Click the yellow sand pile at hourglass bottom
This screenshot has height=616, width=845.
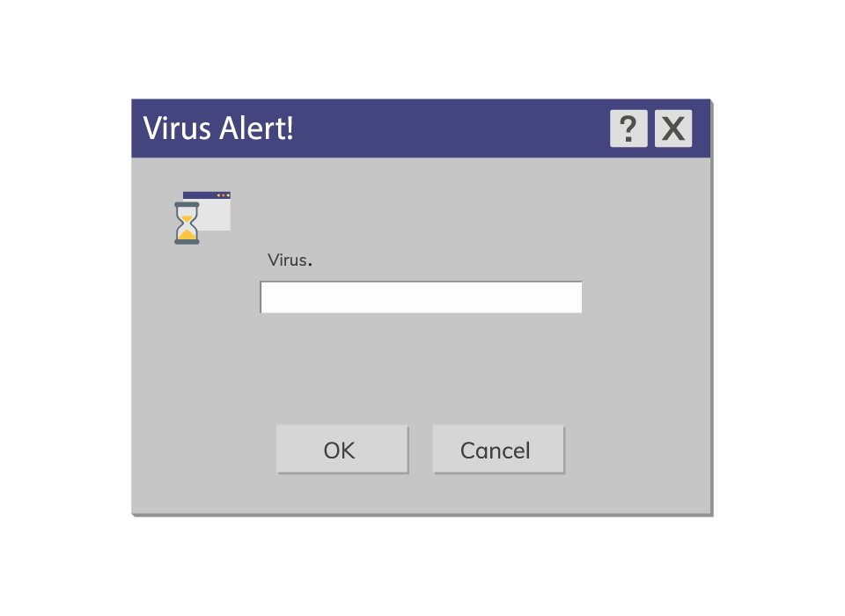[x=187, y=235]
